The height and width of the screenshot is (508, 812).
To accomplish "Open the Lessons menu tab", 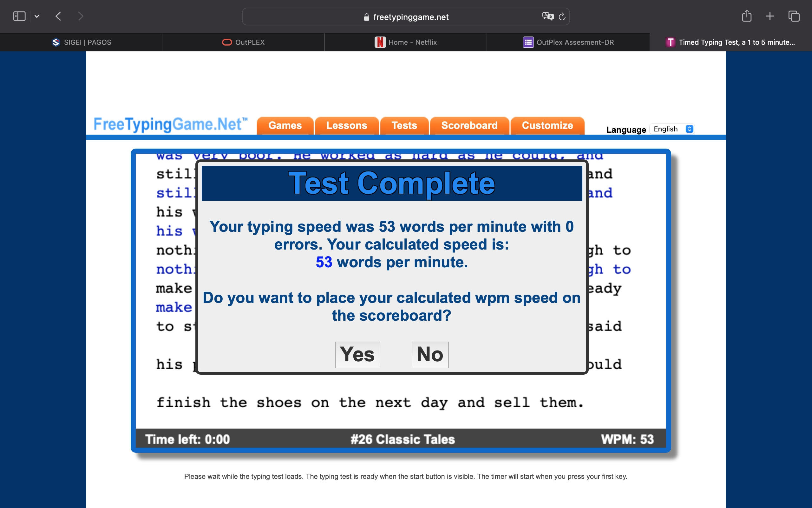I will pos(347,126).
